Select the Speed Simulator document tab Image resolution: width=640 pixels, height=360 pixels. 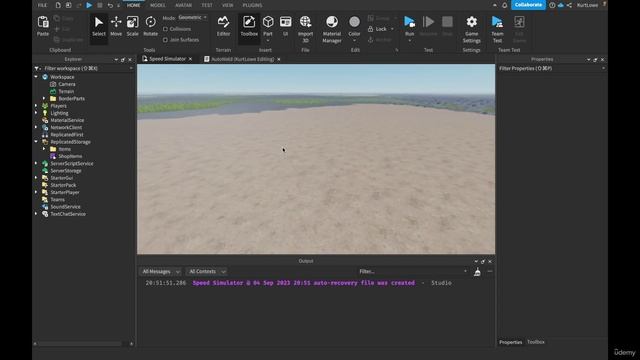[167, 59]
